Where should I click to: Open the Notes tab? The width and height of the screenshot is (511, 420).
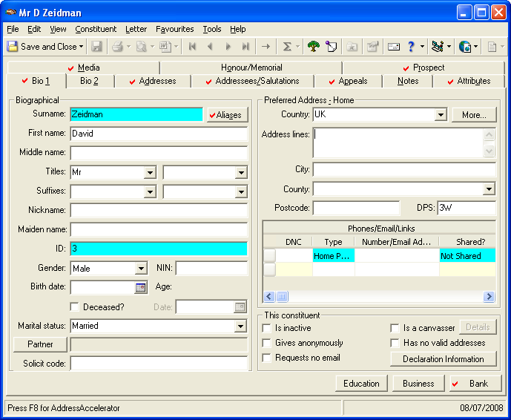pos(408,81)
